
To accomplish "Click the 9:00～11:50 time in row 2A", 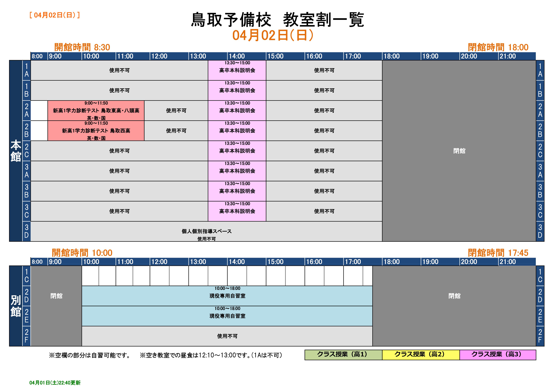I will [x=96, y=103].
